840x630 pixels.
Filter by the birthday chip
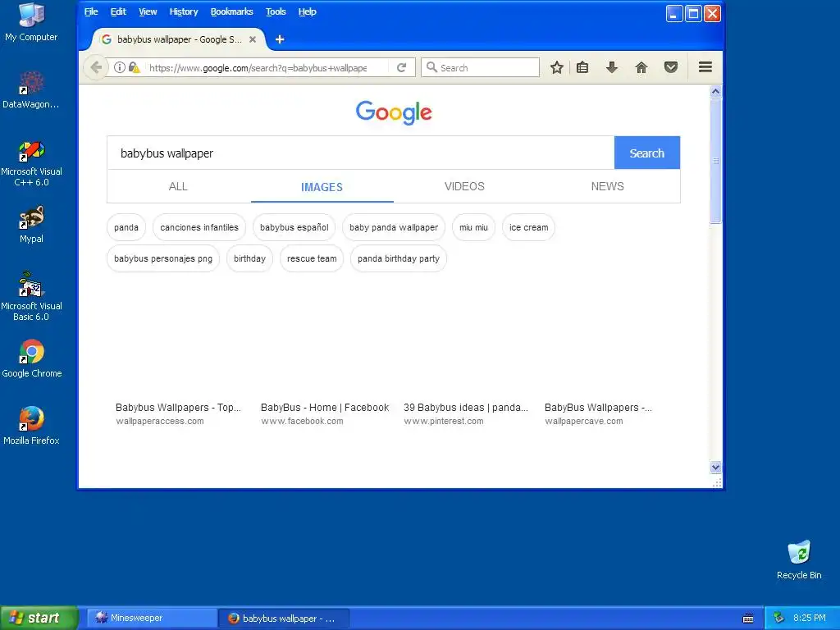[249, 258]
